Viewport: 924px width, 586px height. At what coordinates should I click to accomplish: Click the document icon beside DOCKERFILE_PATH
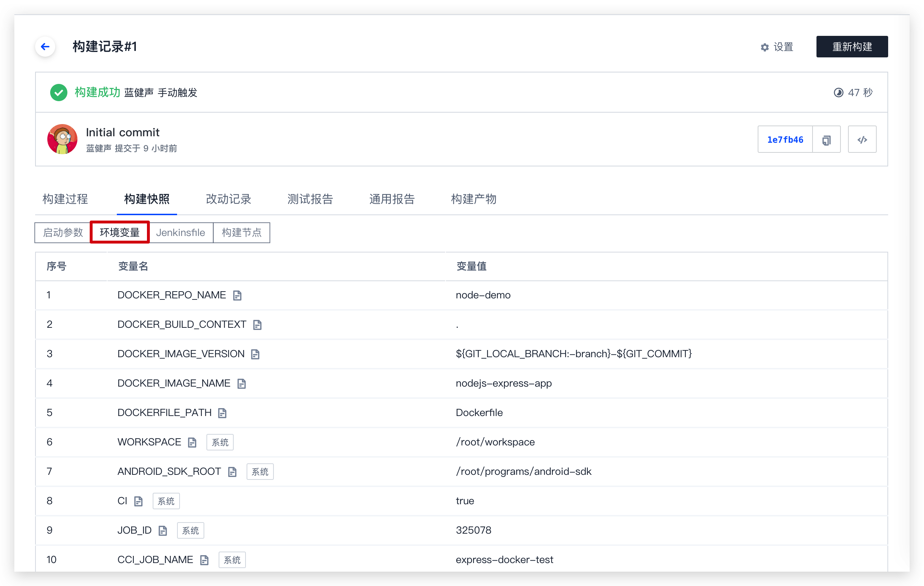[223, 413]
